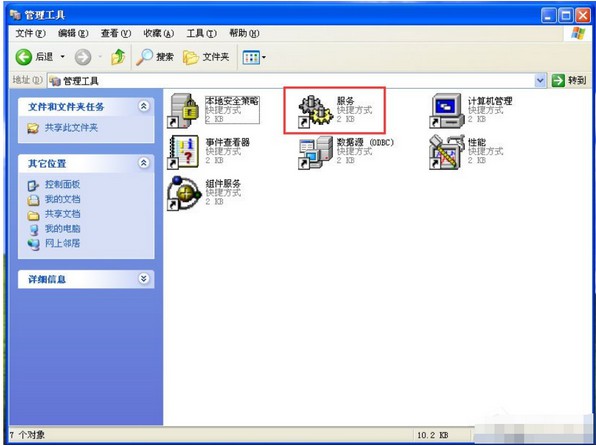Select the 本地安全策略 shortcut icon

pos(184,111)
